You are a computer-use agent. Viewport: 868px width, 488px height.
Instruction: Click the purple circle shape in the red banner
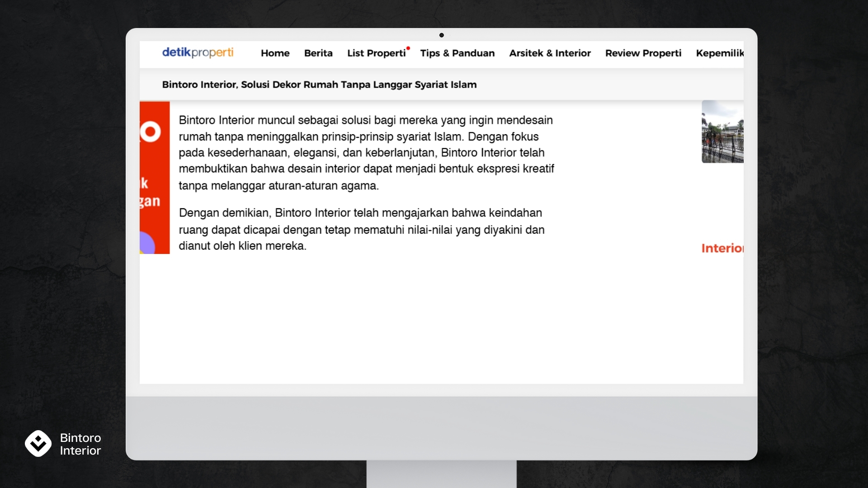click(x=147, y=243)
